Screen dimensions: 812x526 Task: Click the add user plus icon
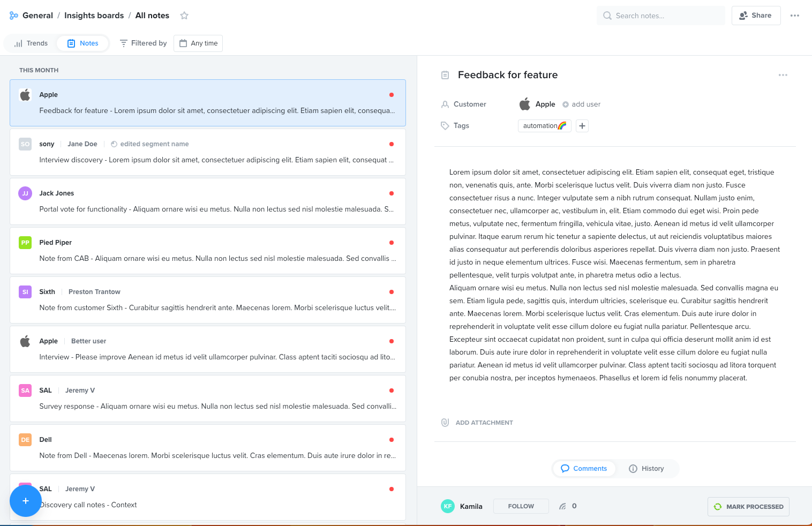point(566,104)
